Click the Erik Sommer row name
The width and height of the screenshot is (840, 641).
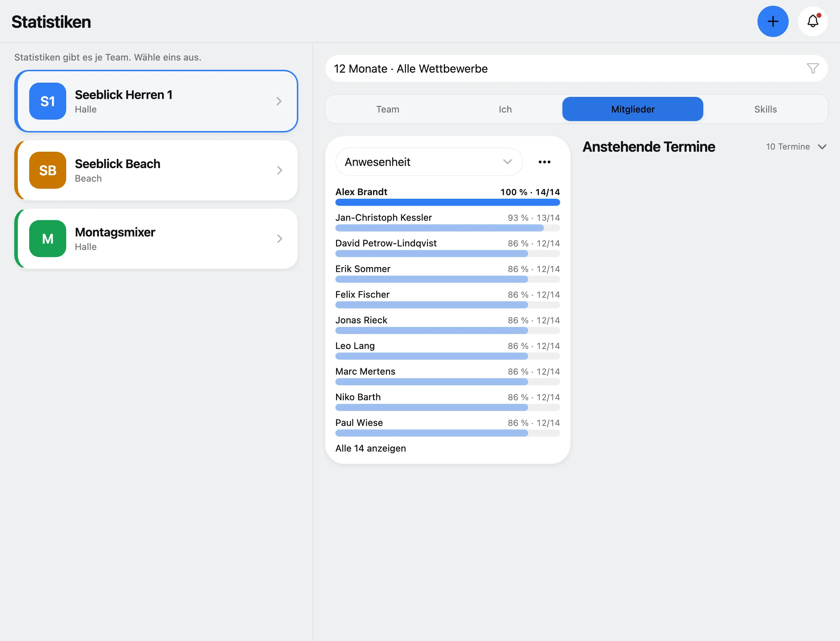[363, 269]
